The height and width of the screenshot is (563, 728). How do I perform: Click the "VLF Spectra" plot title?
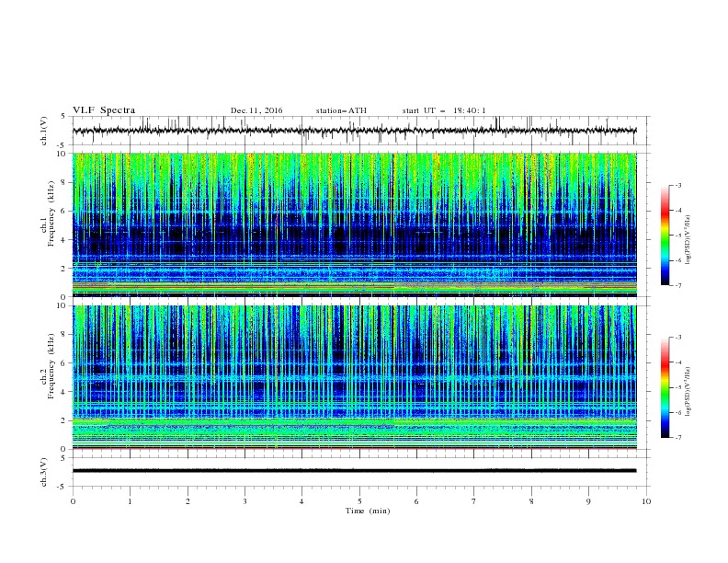point(104,110)
